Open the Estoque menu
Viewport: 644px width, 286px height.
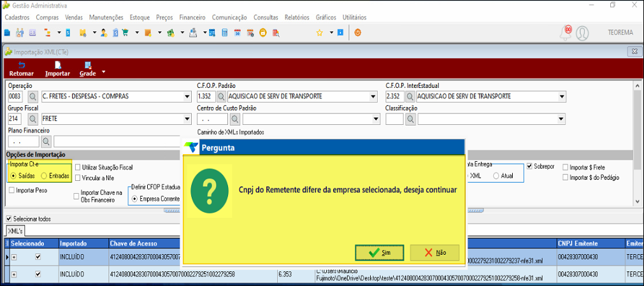(140, 18)
